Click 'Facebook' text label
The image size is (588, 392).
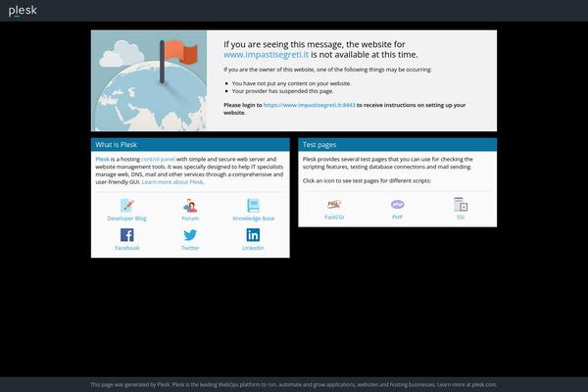[127, 248]
